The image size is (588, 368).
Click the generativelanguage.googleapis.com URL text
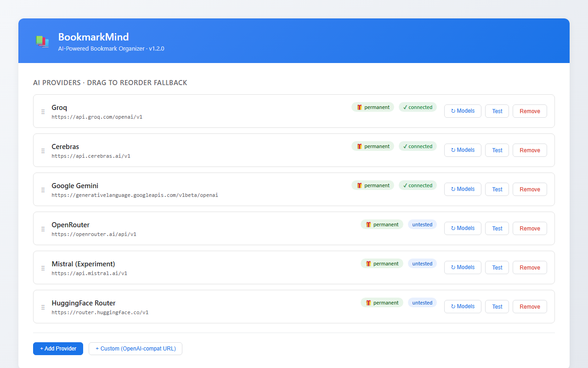point(135,195)
